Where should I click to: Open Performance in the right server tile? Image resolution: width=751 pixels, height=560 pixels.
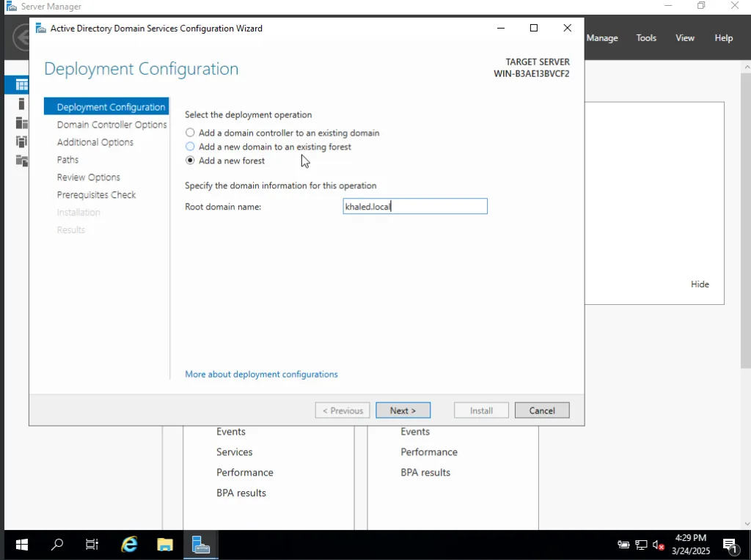click(x=429, y=452)
